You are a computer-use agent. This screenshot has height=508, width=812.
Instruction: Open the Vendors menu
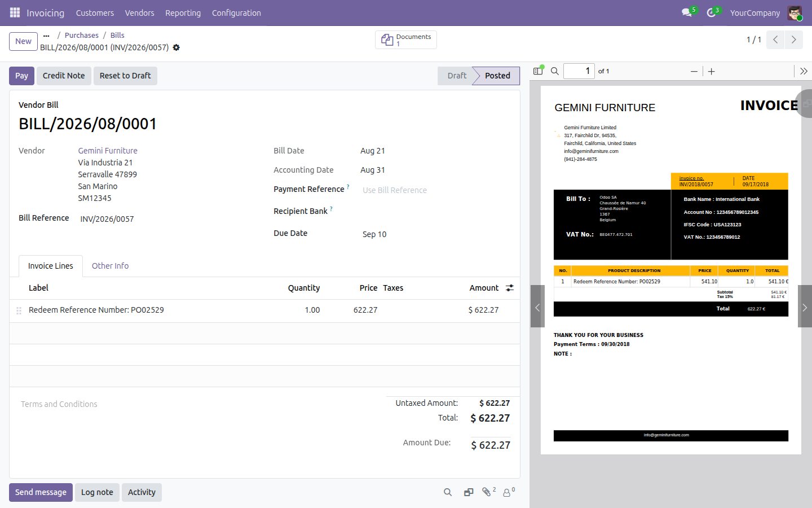click(139, 13)
